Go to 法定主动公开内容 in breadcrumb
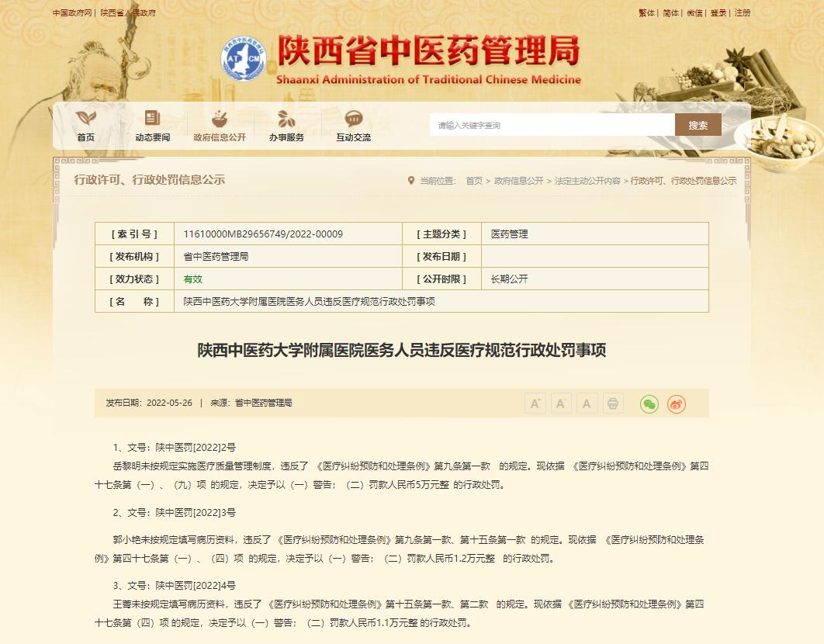 pos(587,181)
